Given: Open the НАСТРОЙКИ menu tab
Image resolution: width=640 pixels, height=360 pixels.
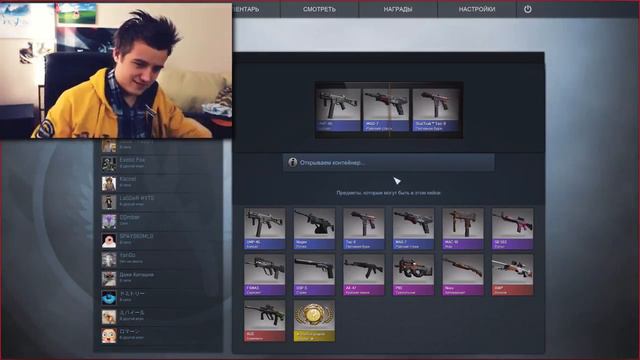Looking at the screenshot, I should click(477, 9).
